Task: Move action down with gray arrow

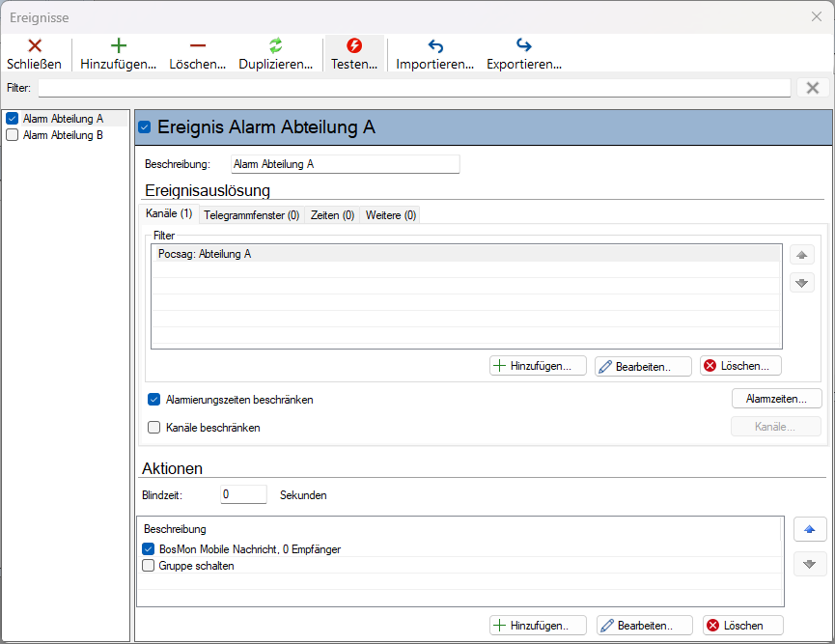Action: tap(810, 564)
